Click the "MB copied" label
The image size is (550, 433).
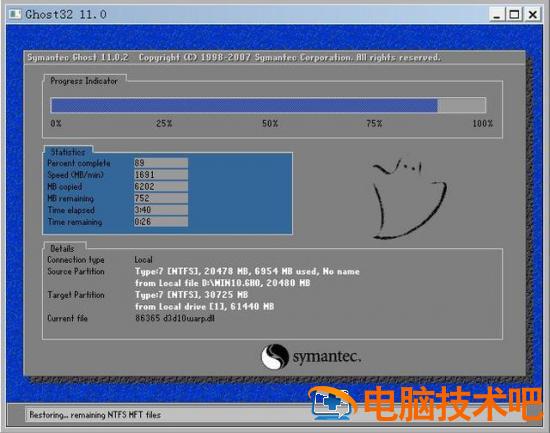[65, 187]
